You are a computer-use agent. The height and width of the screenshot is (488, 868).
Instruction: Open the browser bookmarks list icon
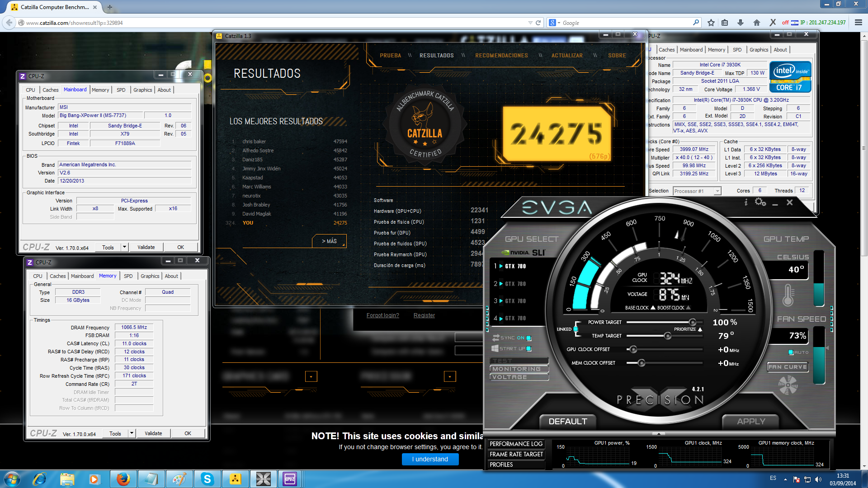coord(725,23)
